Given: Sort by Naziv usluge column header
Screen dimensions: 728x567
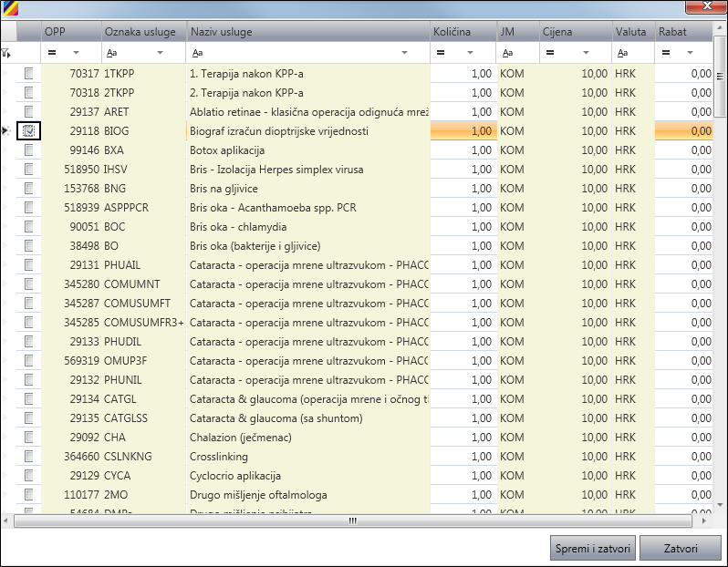Looking at the screenshot, I should tap(308, 32).
